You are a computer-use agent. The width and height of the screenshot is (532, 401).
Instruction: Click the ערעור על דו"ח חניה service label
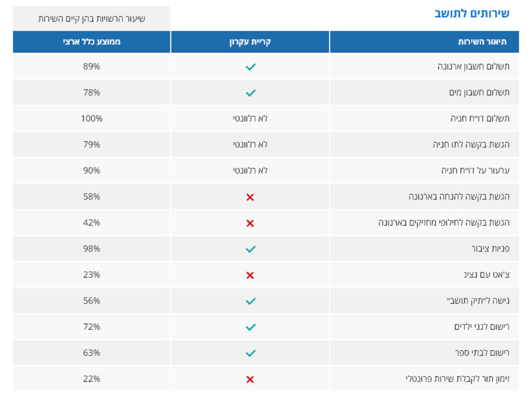(475, 170)
